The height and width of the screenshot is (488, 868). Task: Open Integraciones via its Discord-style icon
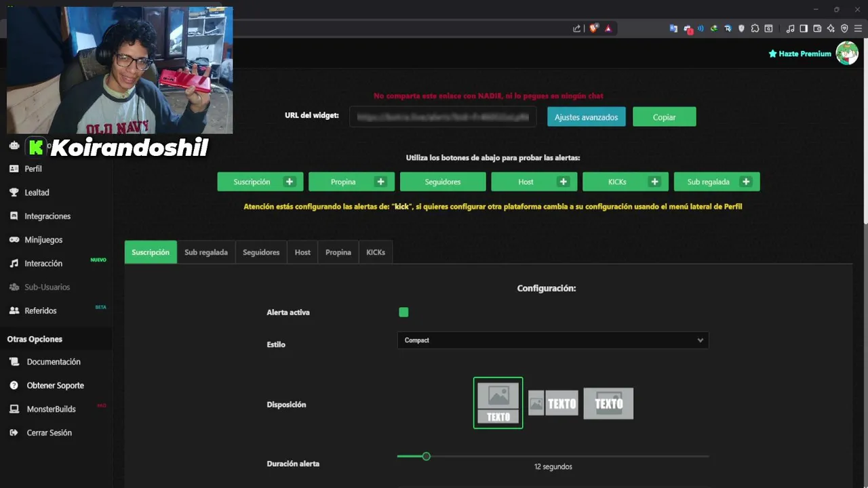point(14,216)
